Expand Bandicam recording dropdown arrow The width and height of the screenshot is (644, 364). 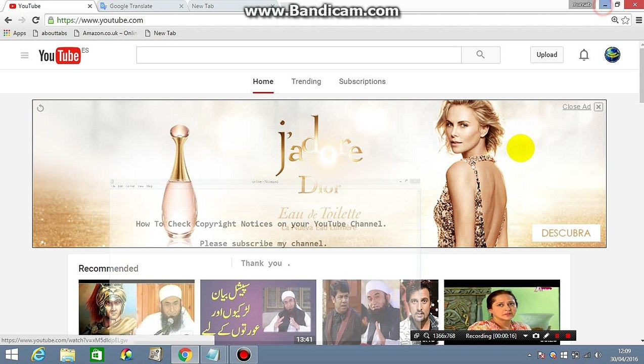(x=525, y=336)
